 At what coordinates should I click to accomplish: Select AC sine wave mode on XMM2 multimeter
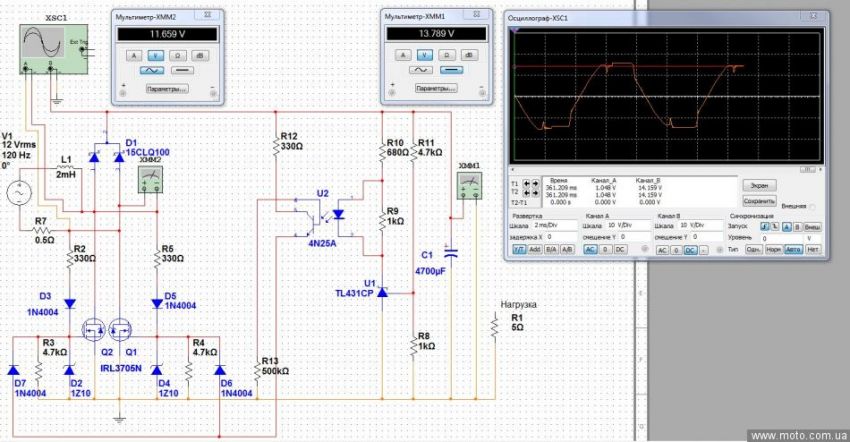click(x=150, y=72)
